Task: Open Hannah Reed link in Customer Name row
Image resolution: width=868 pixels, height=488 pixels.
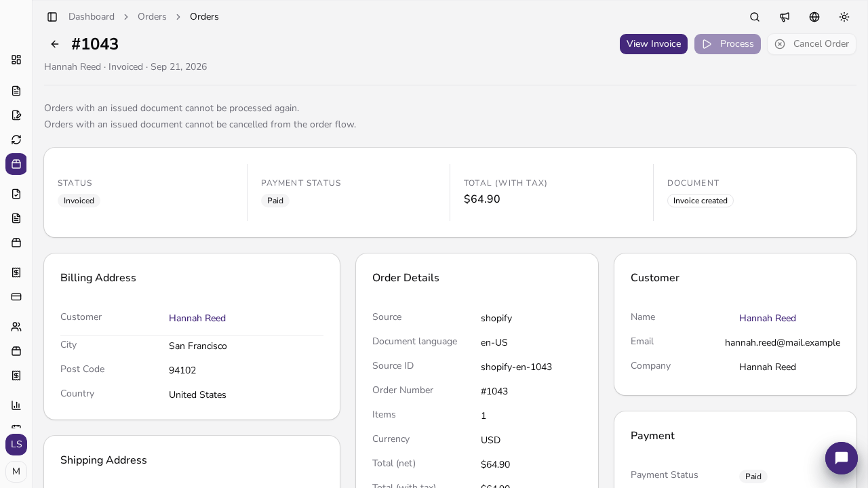Action: pyautogui.click(x=768, y=319)
